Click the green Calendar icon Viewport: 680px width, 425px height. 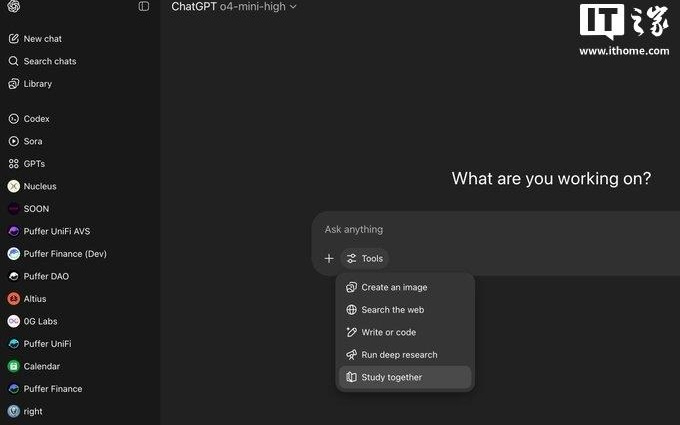[x=13, y=366]
